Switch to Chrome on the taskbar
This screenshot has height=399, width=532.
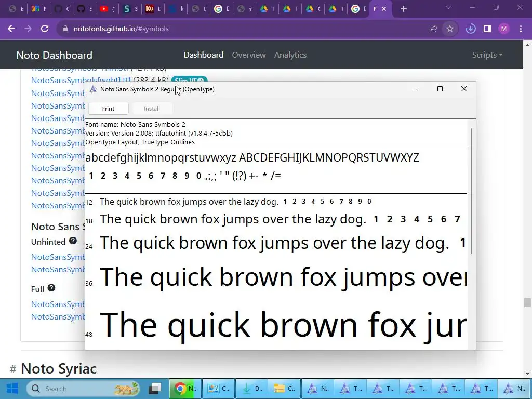[185, 389]
